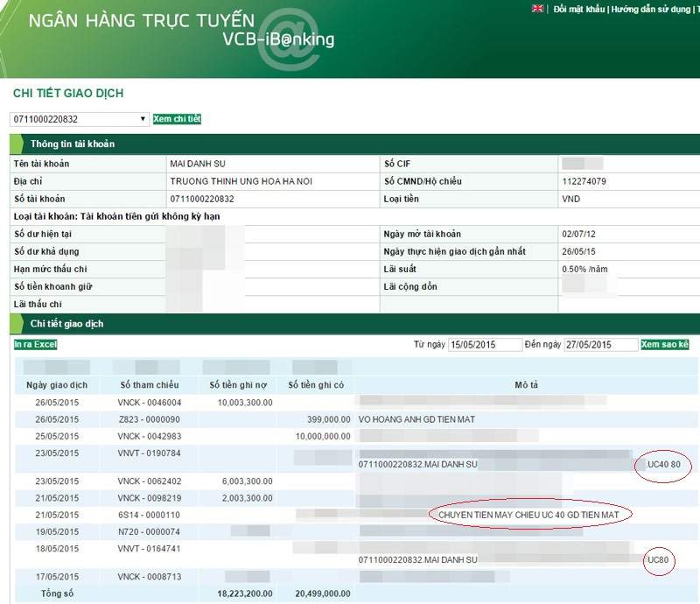Image resolution: width=700 pixels, height=604 pixels.
Task: Click debit amount 10,003,300.00
Action: 245,403
